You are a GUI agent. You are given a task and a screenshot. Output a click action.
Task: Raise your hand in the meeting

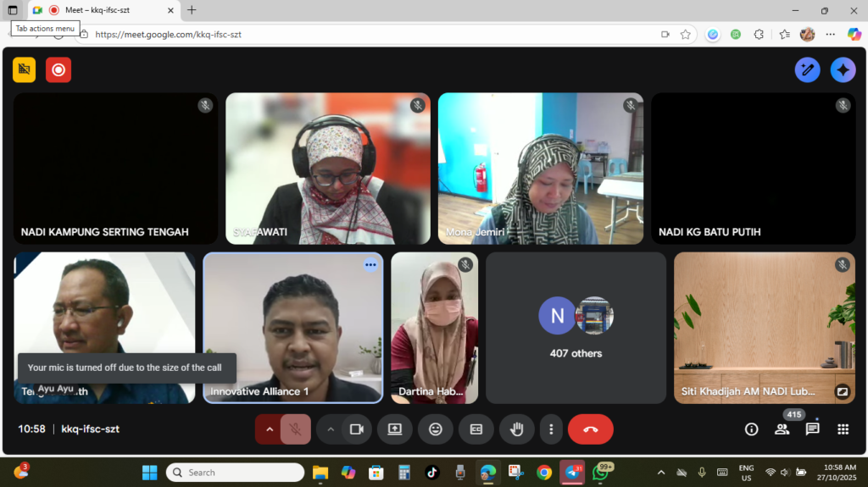[x=516, y=429]
